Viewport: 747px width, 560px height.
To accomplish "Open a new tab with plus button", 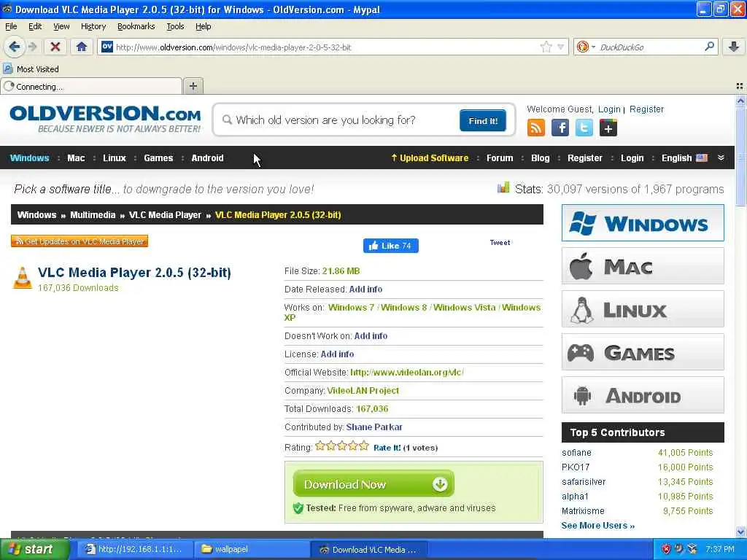I will (x=193, y=86).
